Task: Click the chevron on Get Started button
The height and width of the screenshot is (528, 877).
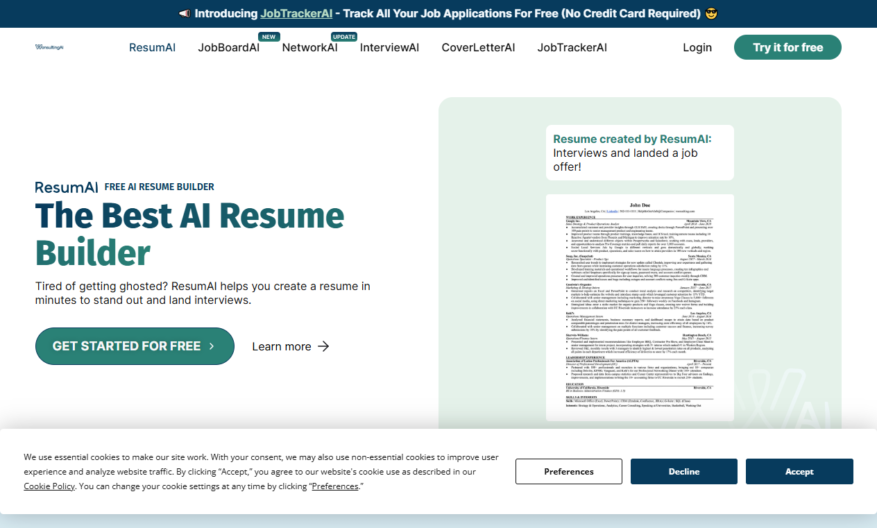Action: (x=211, y=346)
